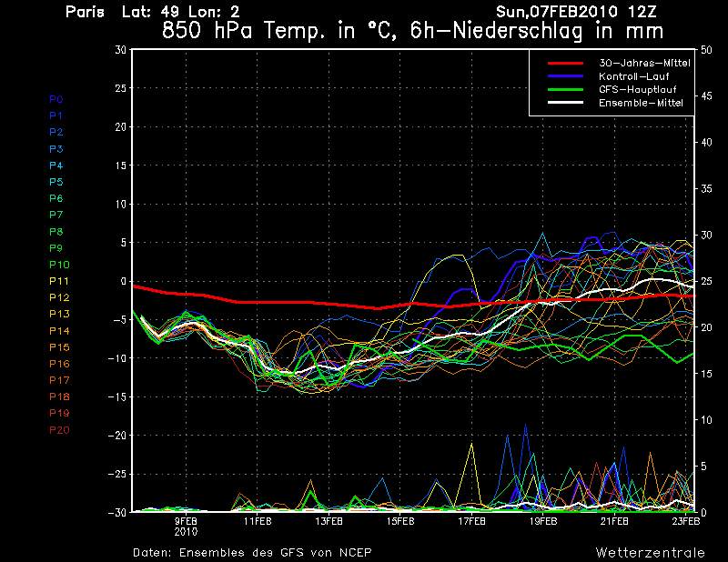Click the 13FEB date axis label
This screenshot has height=562, width=728.
[x=329, y=521]
